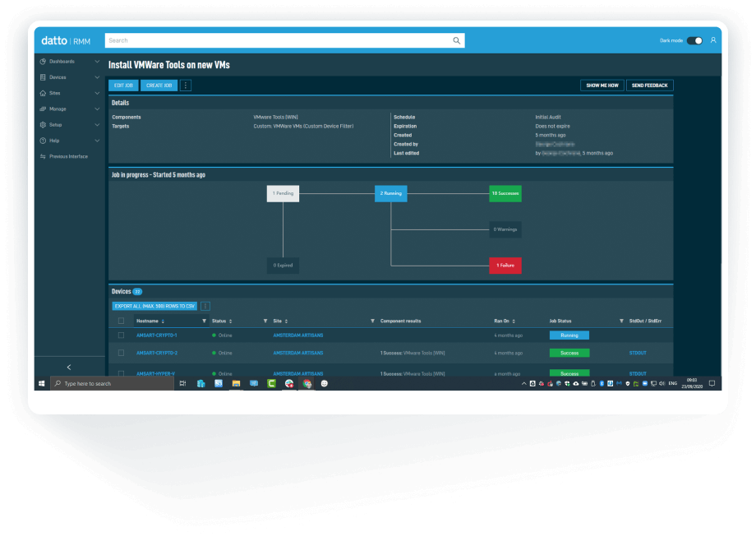Tick the select-all checkbox in table header
Viewport: 756px width, 555px height.
121,321
